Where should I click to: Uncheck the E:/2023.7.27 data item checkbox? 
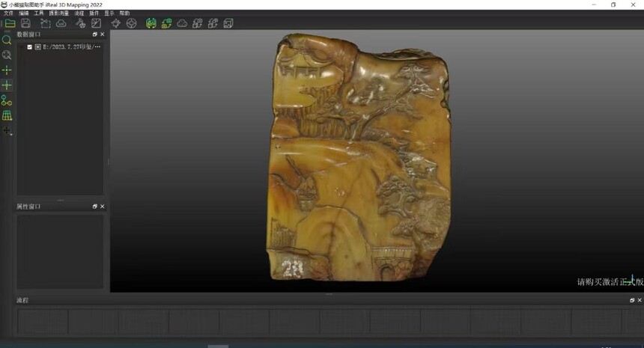click(x=29, y=47)
